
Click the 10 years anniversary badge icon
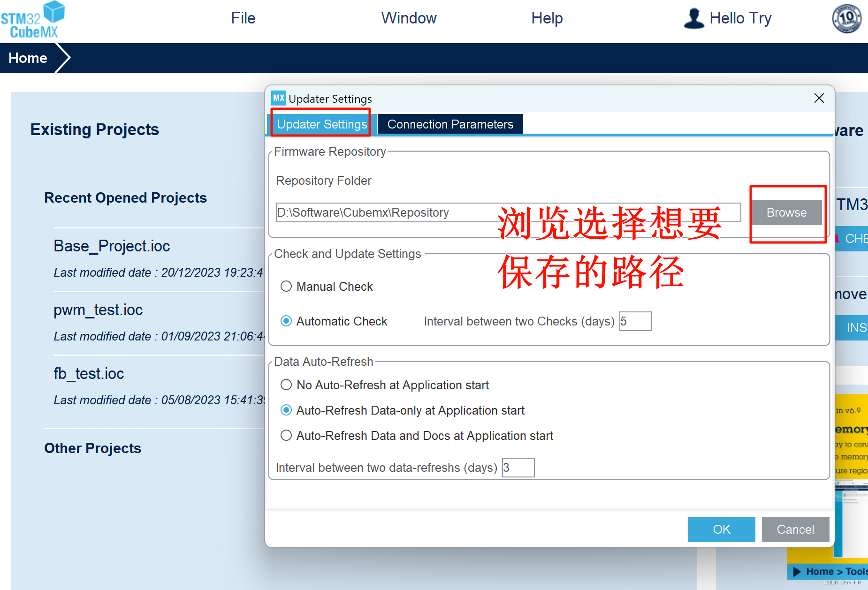[847, 19]
